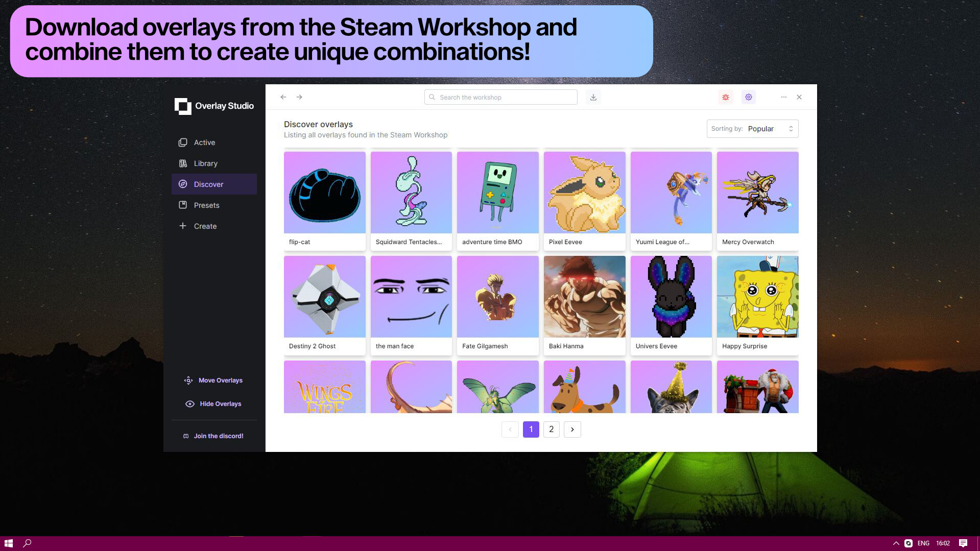Click inside the Search the workshop field
This screenshot has width=980, height=551.
(x=500, y=97)
